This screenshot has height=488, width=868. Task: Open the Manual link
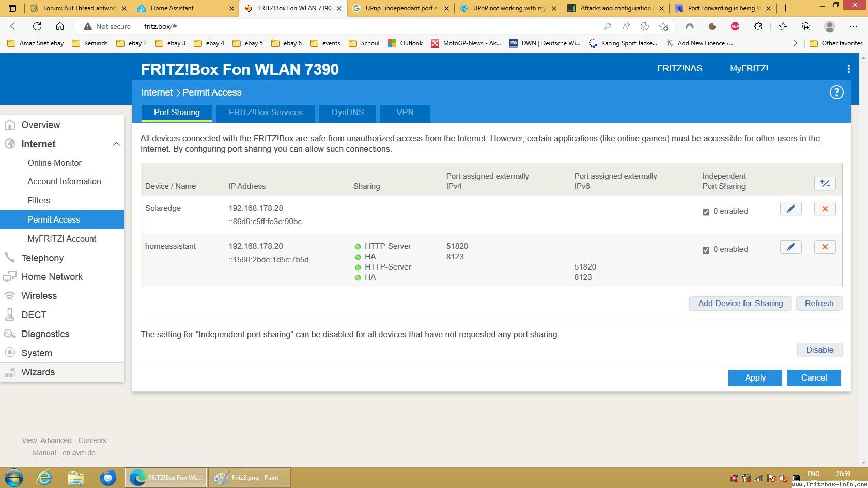click(x=44, y=453)
